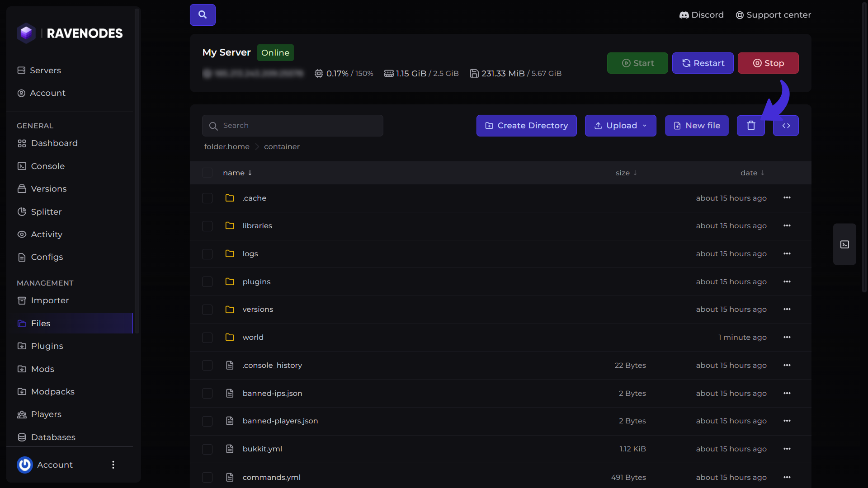Check the .cache folder checkbox
Image resolution: width=868 pixels, height=488 pixels.
[x=207, y=198]
